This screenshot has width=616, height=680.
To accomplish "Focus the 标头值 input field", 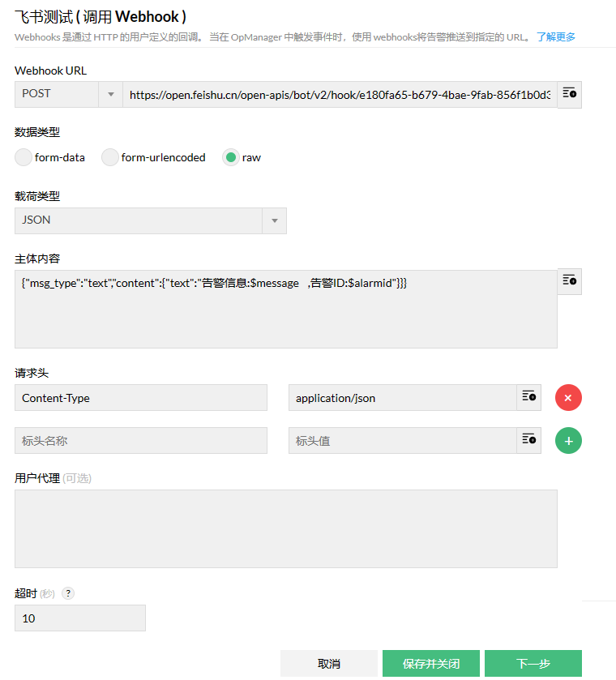I will coord(403,440).
